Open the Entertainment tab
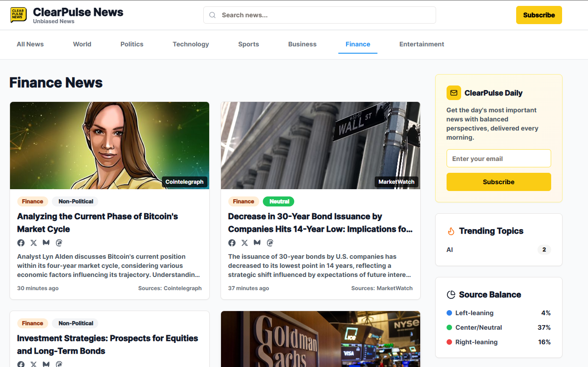 [422, 44]
